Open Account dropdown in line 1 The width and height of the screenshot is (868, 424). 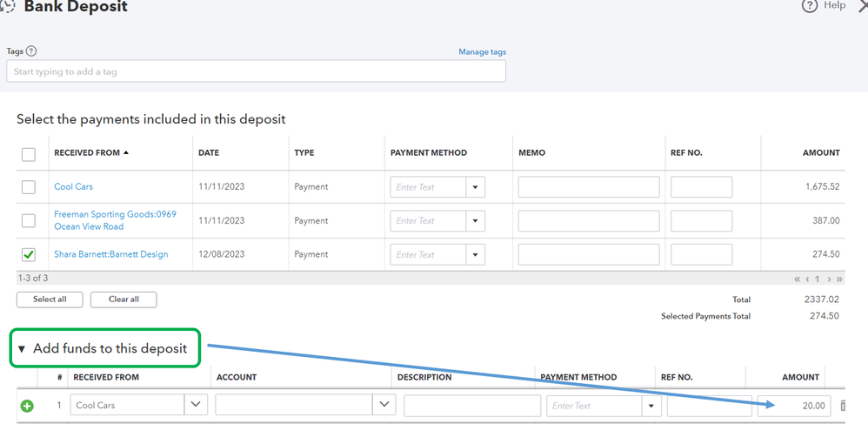[384, 405]
